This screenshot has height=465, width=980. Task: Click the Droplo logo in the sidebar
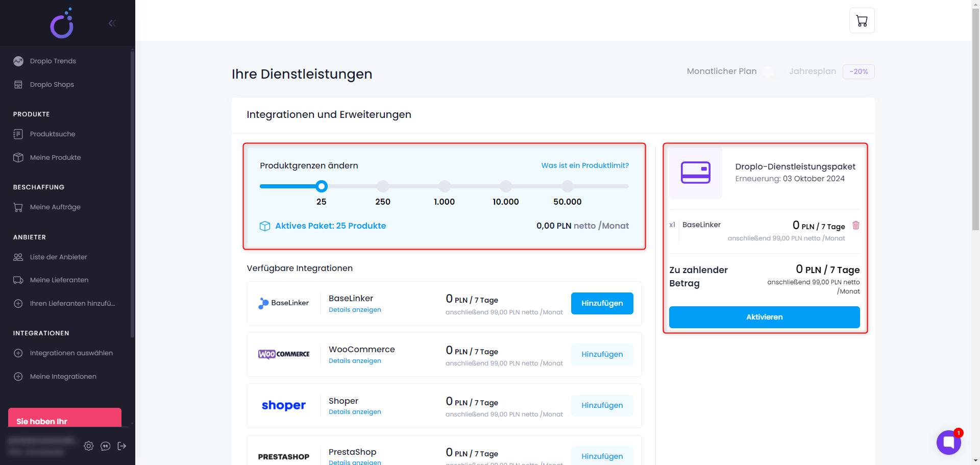tap(62, 23)
